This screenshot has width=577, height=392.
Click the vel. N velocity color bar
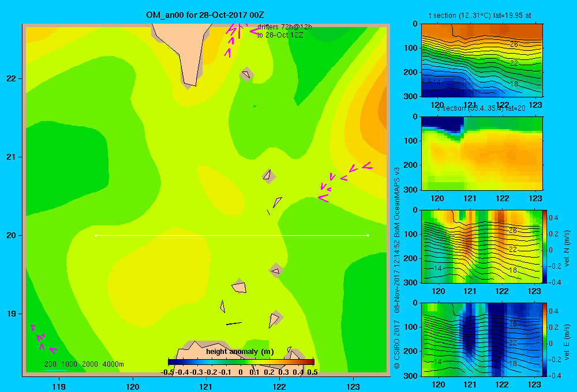click(545, 246)
